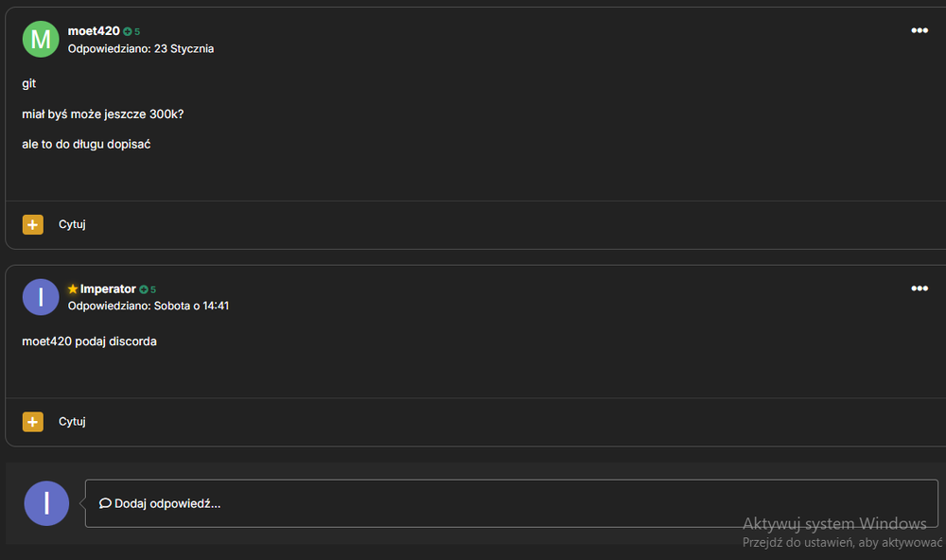This screenshot has width=946, height=560.
Task: Click the Imperator username link
Action: pos(108,289)
